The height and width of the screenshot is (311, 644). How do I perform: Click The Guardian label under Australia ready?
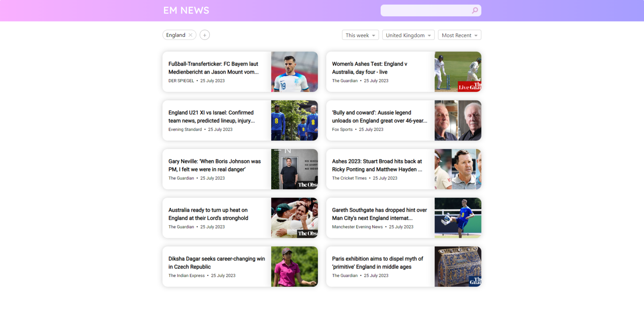(181, 227)
